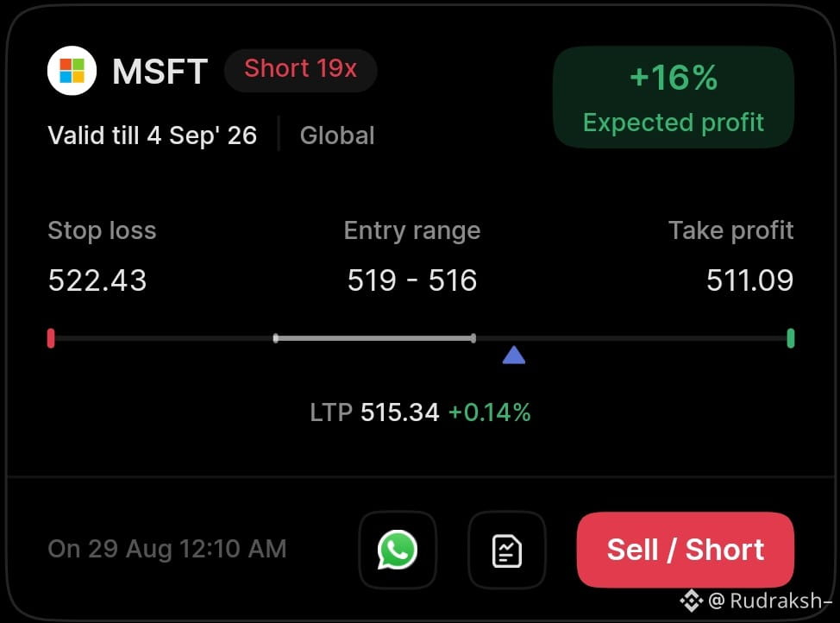840x623 pixels.
Task: Click the entry range bar on slider
Action: coord(374,338)
